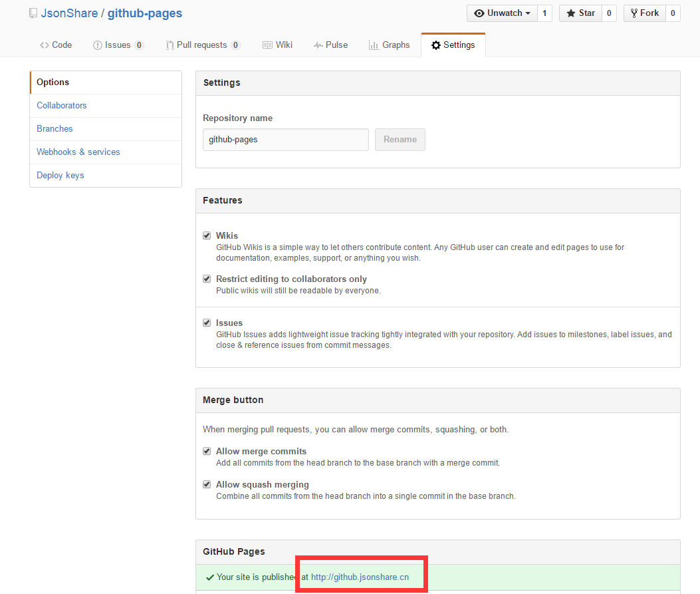700x594 pixels.
Task: Switch to the Code tab
Action: (56, 45)
